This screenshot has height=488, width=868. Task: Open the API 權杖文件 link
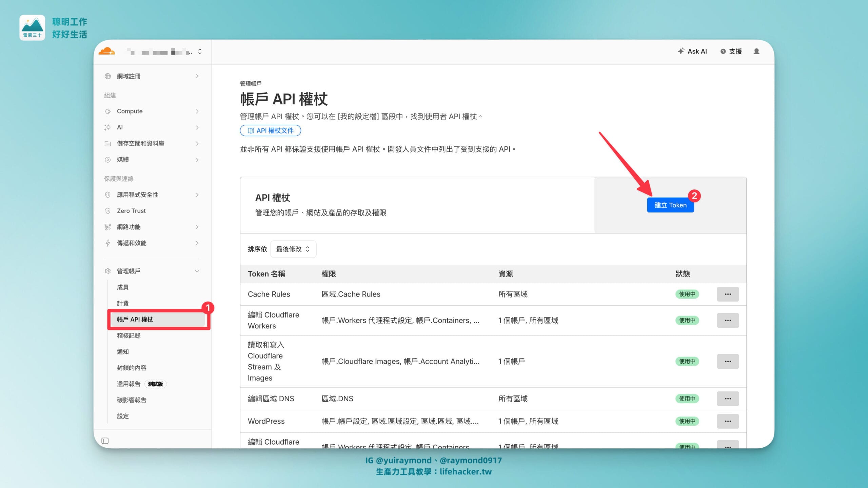[x=270, y=130]
